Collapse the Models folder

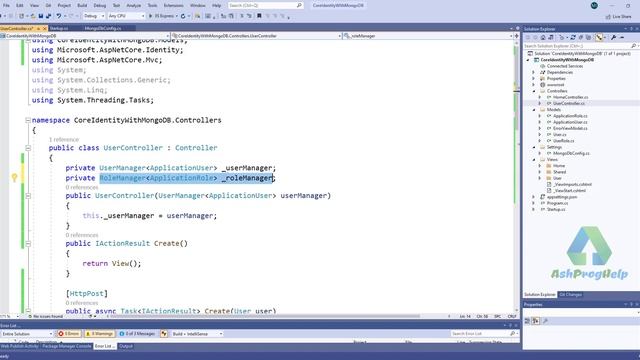(x=534, y=110)
